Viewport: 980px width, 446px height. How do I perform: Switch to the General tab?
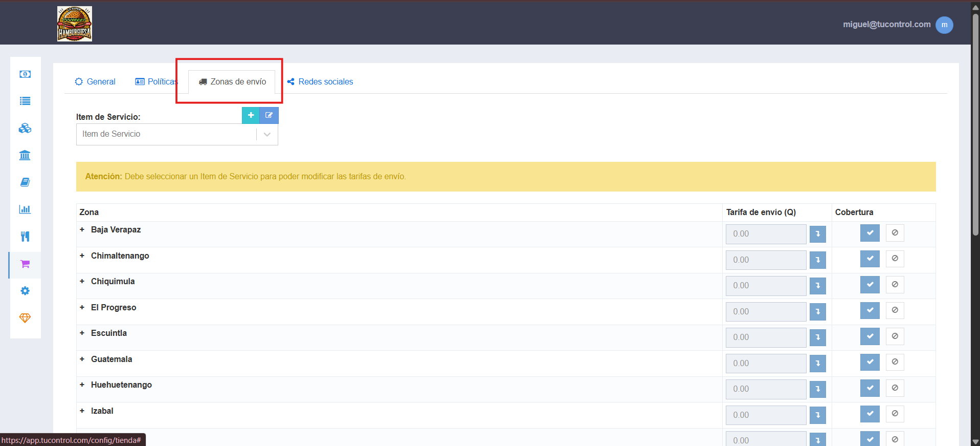pos(95,81)
